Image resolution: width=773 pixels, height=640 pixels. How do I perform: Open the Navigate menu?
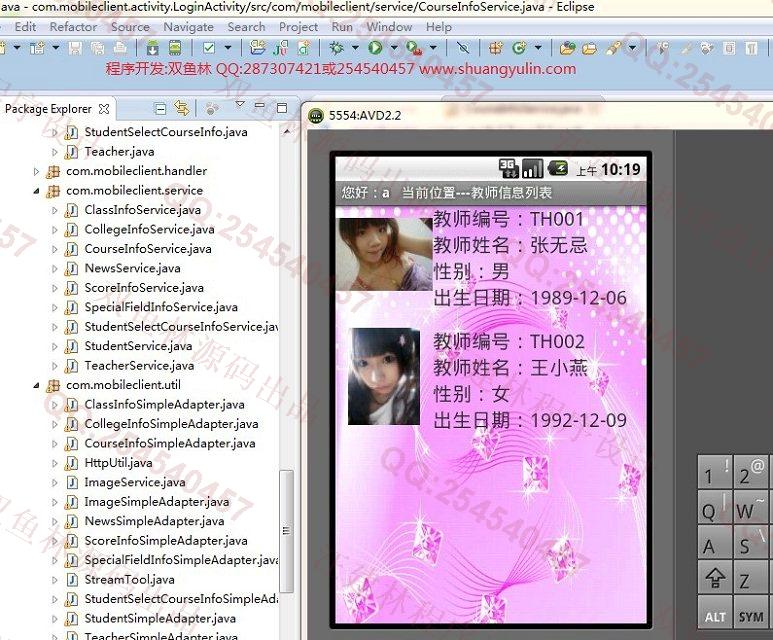tap(188, 27)
